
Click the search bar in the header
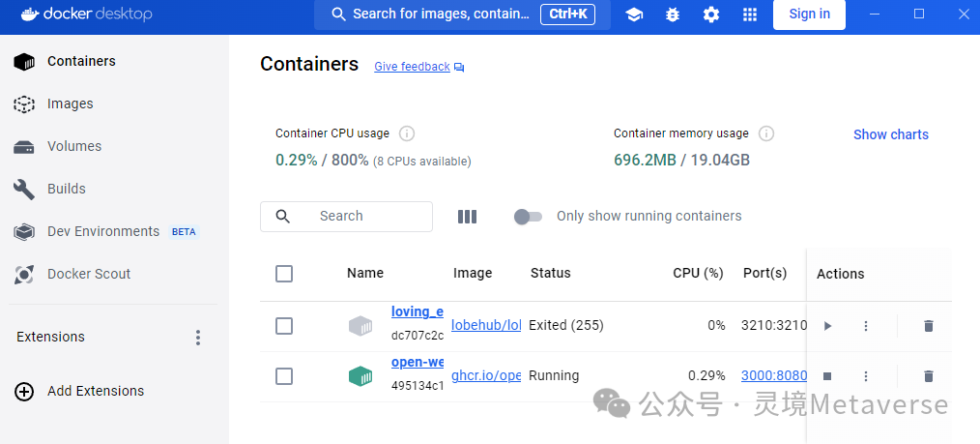coord(462,15)
